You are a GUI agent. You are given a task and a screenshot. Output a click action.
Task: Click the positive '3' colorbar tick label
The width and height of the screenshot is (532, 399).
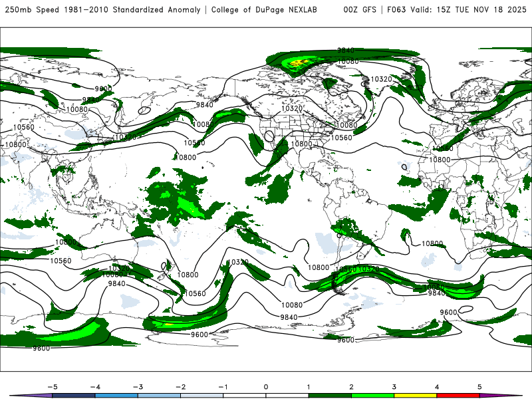(394, 387)
